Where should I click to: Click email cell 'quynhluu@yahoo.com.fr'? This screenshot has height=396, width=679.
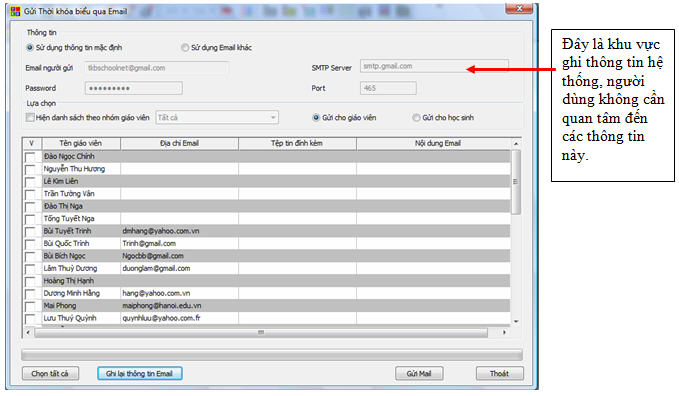pos(179,318)
